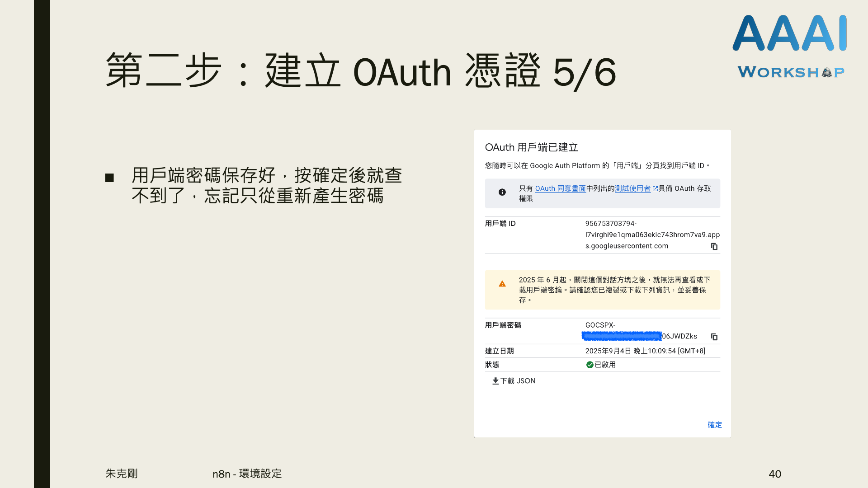Click the green 已啟用 check icon
The height and width of the screenshot is (488, 868).
590,365
